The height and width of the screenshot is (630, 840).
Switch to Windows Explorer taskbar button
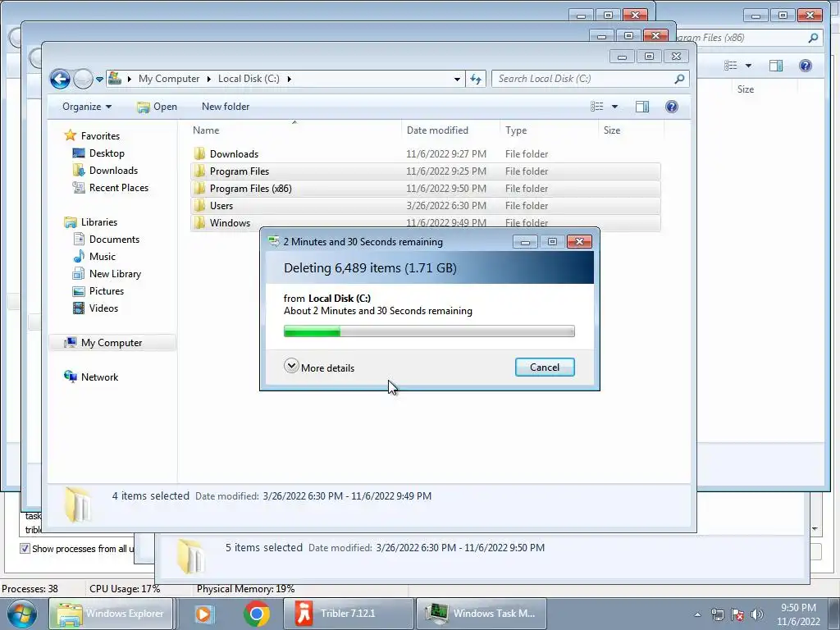point(112,614)
